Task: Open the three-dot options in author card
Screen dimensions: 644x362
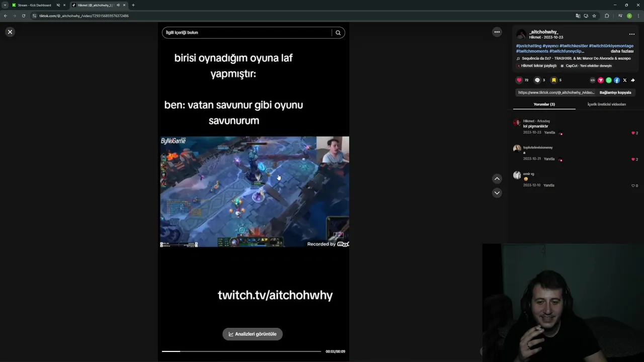Action: click(x=632, y=34)
